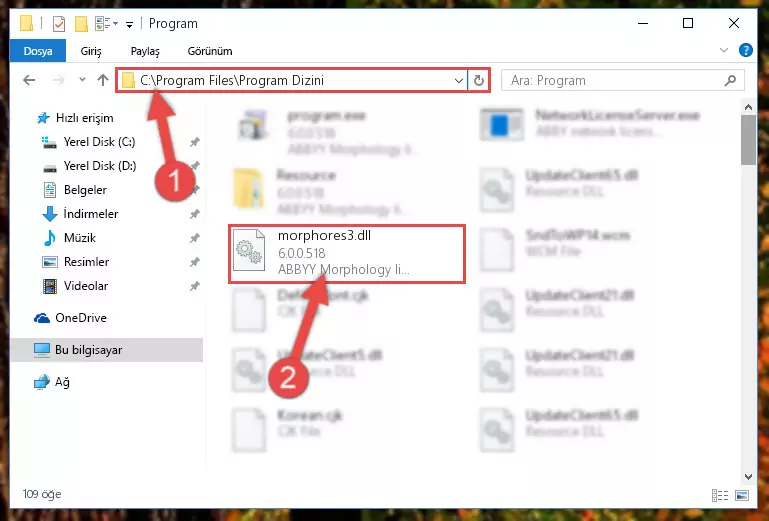Open İndirmeler folder in sidebar
Screen dimensions: 769x521
coord(80,214)
